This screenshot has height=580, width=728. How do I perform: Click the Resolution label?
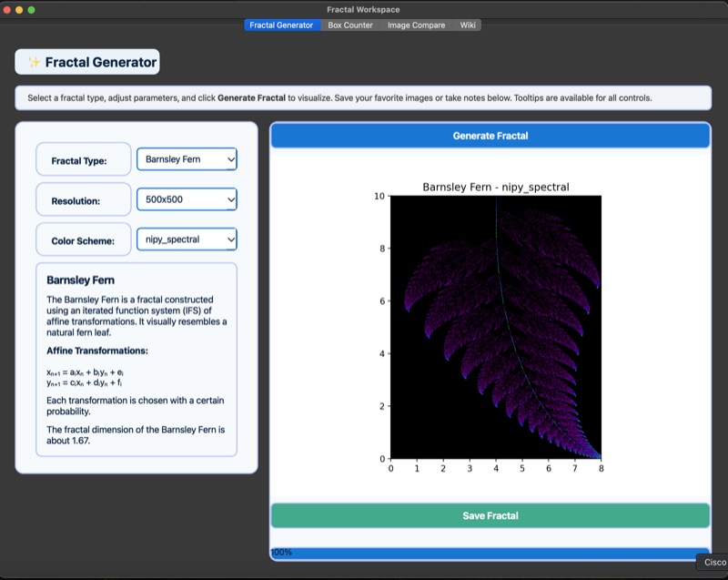coord(76,201)
